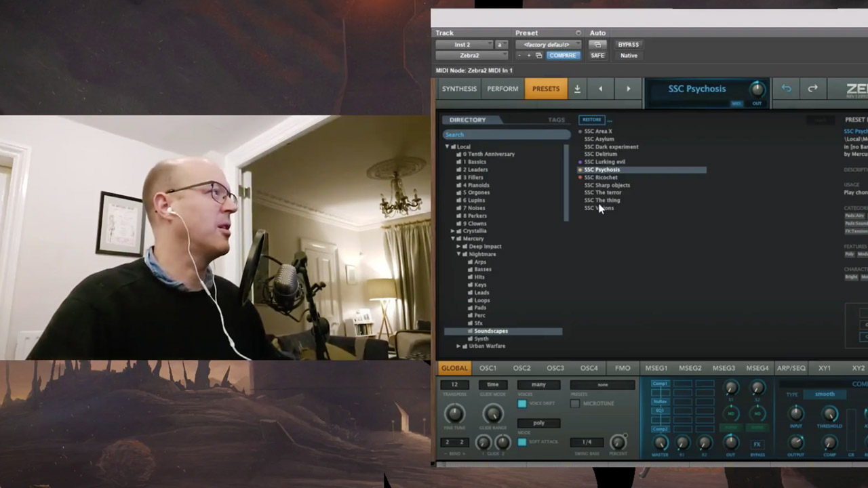Click the save preset download arrow icon
868x488 pixels.
(x=577, y=89)
